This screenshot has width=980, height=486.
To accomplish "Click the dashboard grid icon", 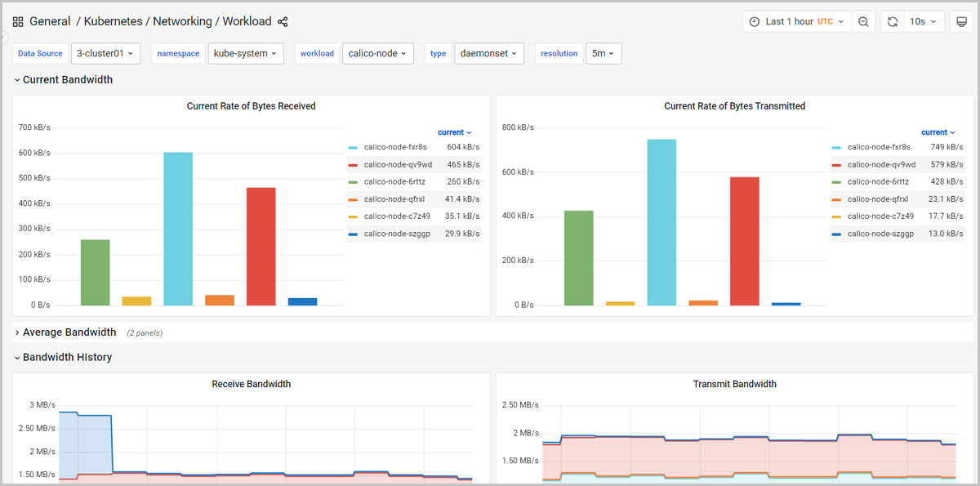I will pos(18,22).
